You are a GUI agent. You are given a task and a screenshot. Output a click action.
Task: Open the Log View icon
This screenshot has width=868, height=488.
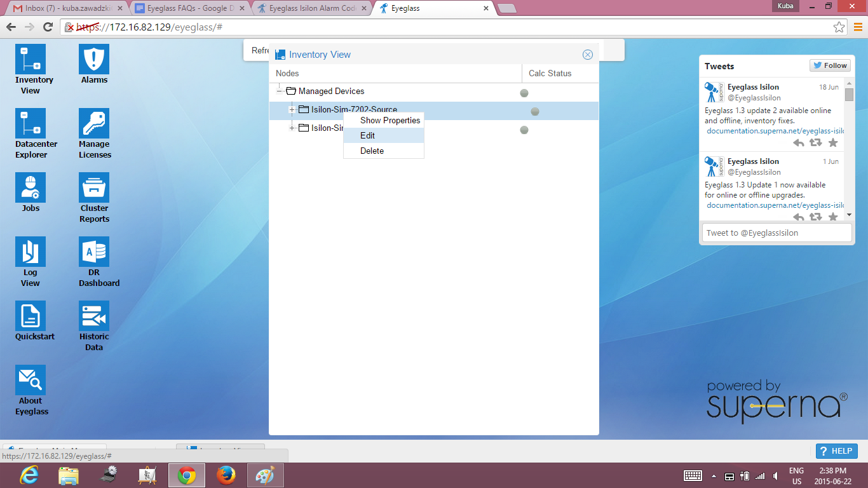click(31, 252)
